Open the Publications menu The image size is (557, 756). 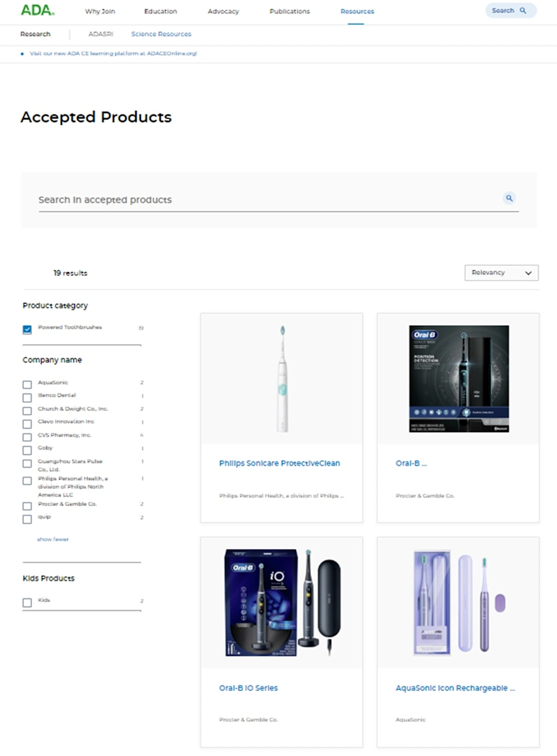[290, 11]
